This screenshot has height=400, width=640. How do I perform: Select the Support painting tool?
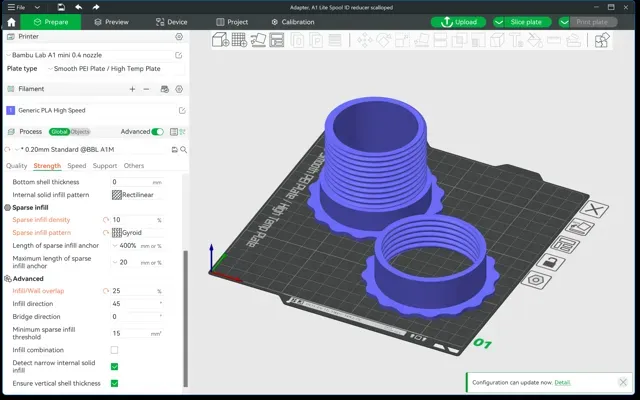tap(478, 40)
